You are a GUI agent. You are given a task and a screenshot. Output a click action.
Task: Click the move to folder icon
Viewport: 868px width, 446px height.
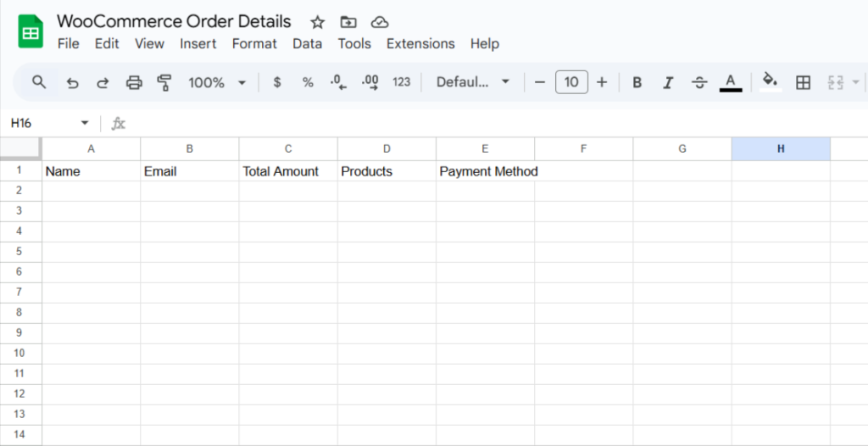tap(348, 22)
